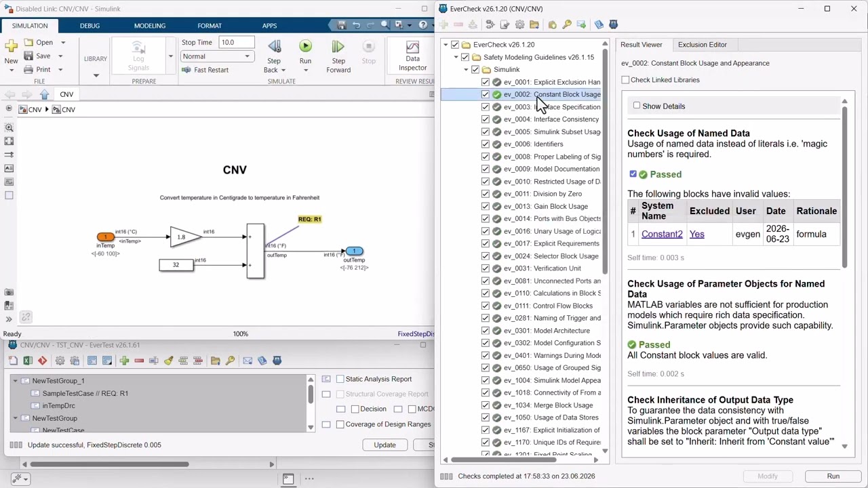Collapse the NewTestGroup_1 node in EverTest
Viewport: 868px width, 488px height.
[15, 381]
